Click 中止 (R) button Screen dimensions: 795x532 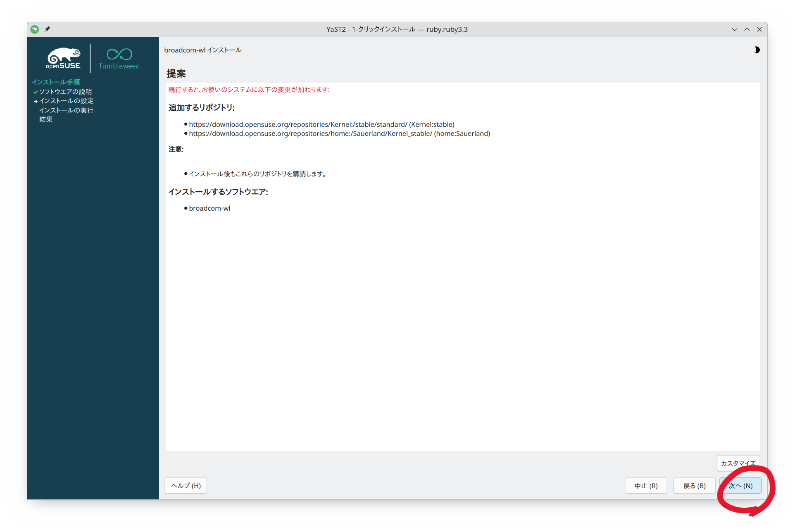tap(646, 486)
